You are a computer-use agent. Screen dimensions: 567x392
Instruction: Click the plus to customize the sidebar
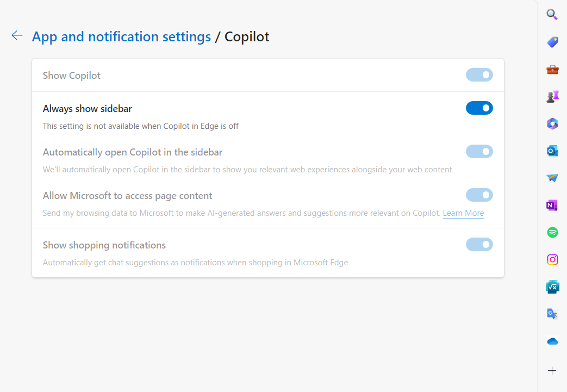pos(552,371)
